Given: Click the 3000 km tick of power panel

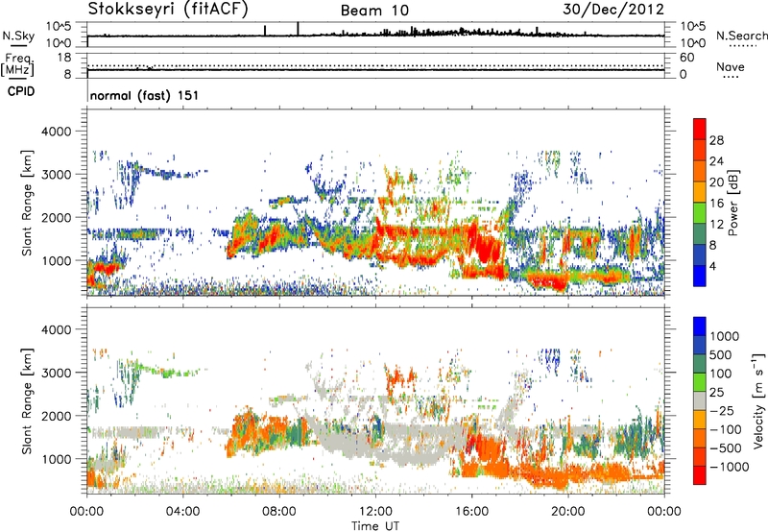Looking at the screenshot, I should pyautogui.click(x=56, y=175).
